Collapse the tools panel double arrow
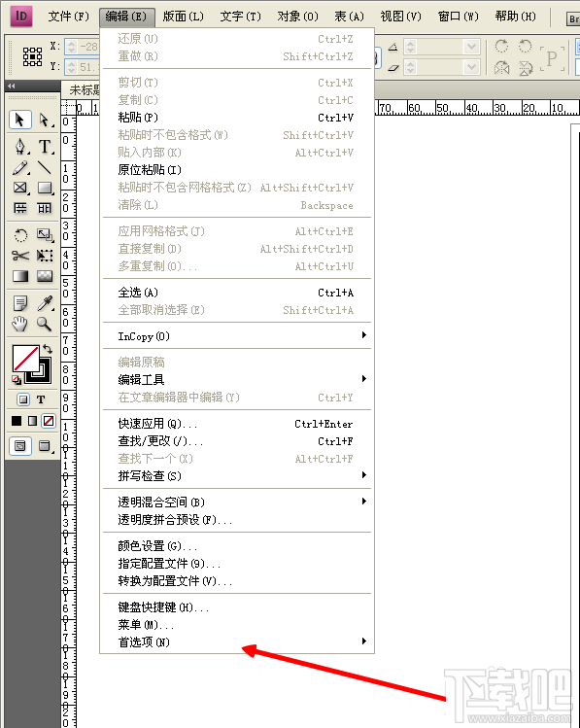 point(11,86)
